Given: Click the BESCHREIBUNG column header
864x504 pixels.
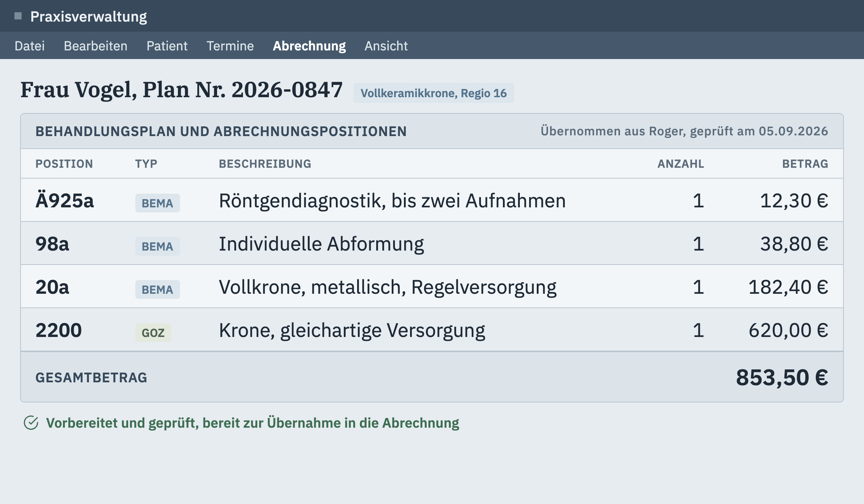Looking at the screenshot, I should 265,164.
